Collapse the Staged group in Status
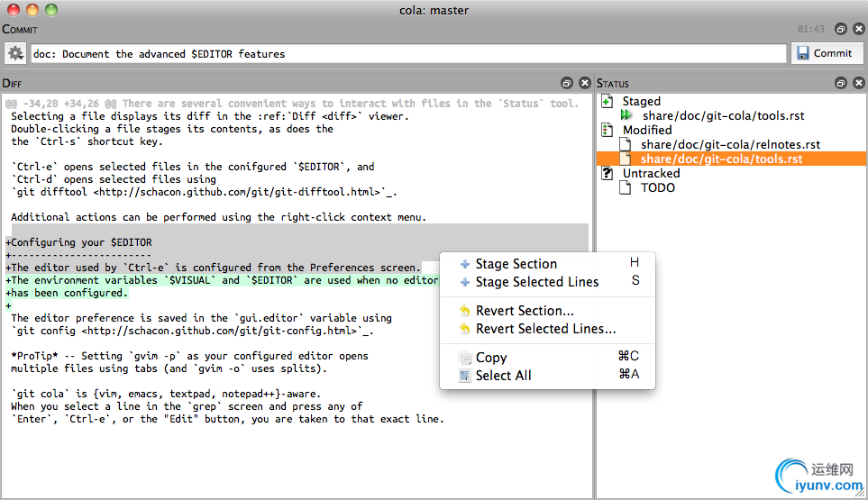 pos(608,102)
